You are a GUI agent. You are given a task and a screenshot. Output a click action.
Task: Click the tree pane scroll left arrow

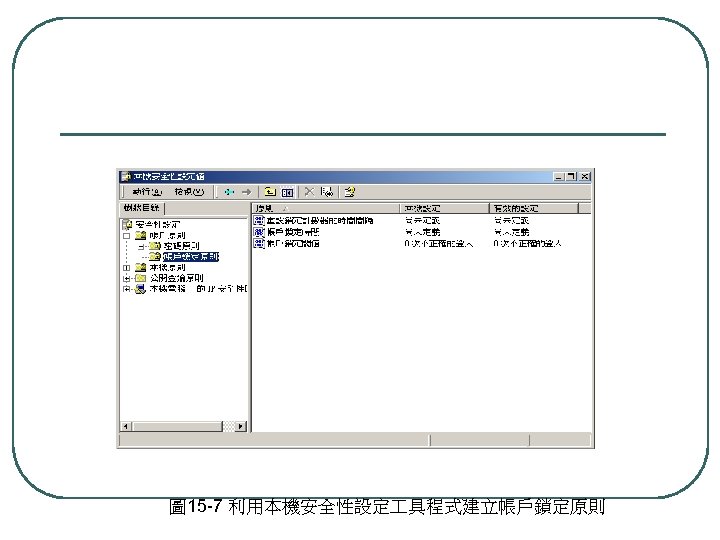tap(125, 427)
